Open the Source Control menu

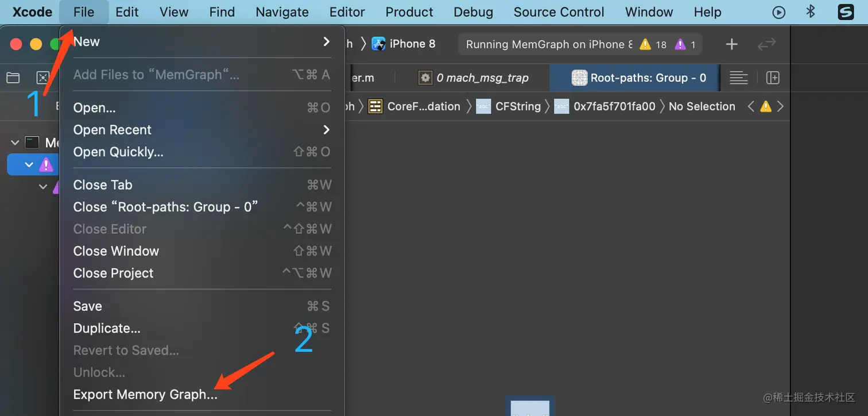point(559,12)
